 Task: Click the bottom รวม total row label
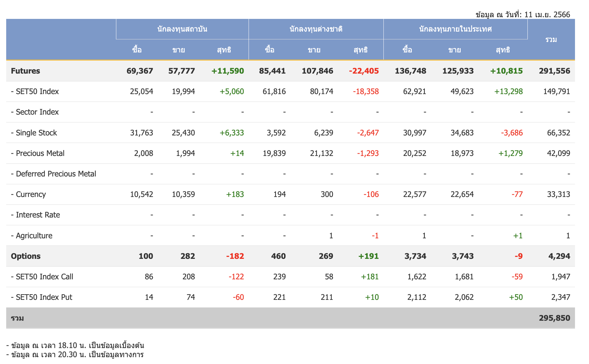click(x=17, y=318)
